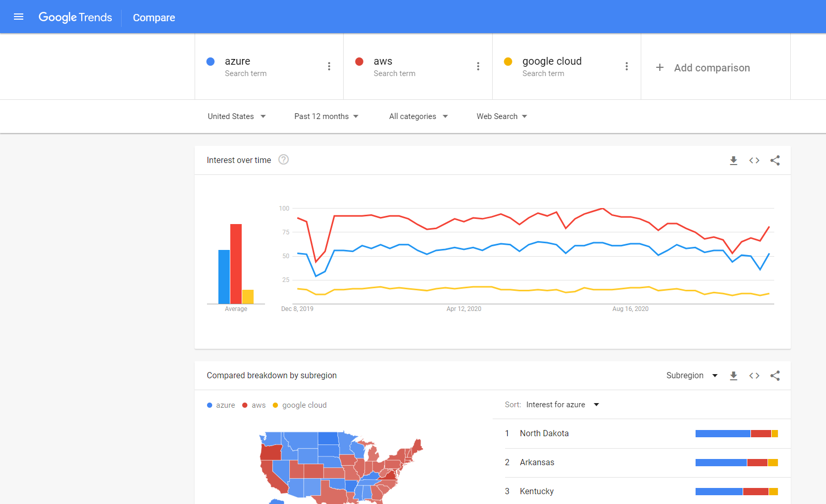
Task: Click the Compare page title
Action: (154, 18)
